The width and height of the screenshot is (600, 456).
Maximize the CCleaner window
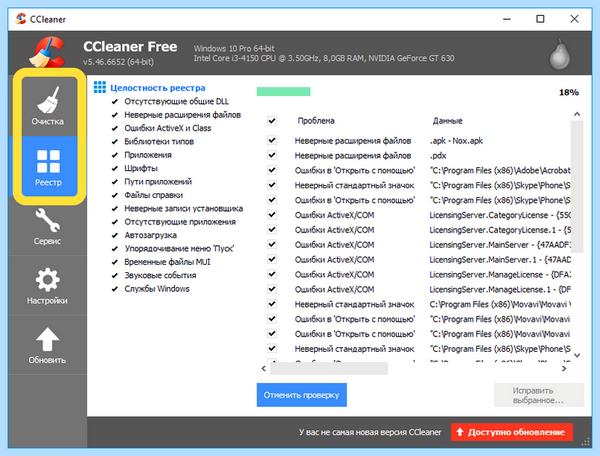coord(540,19)
